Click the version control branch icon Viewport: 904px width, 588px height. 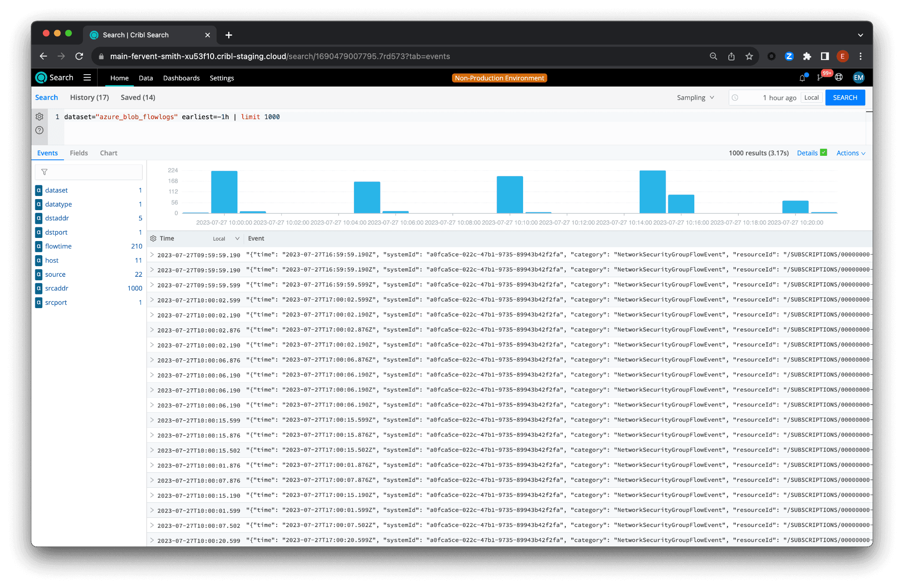point(820,78)
